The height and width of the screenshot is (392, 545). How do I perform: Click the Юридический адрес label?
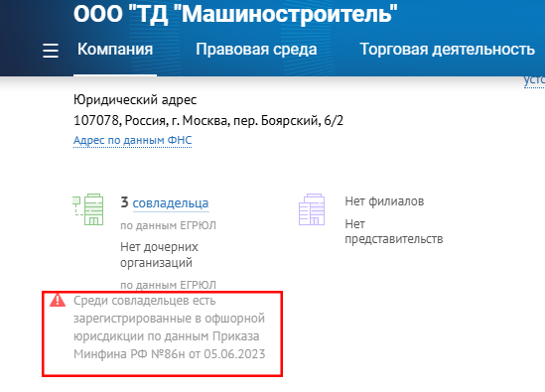pyautogui.click(x=135, y=100)
